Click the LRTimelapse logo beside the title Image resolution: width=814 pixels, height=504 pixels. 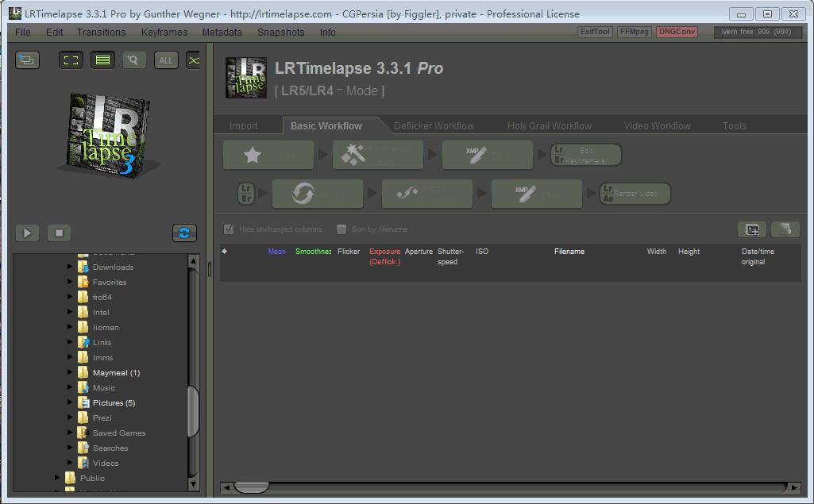pyautogui.click(x=246, y=78)
